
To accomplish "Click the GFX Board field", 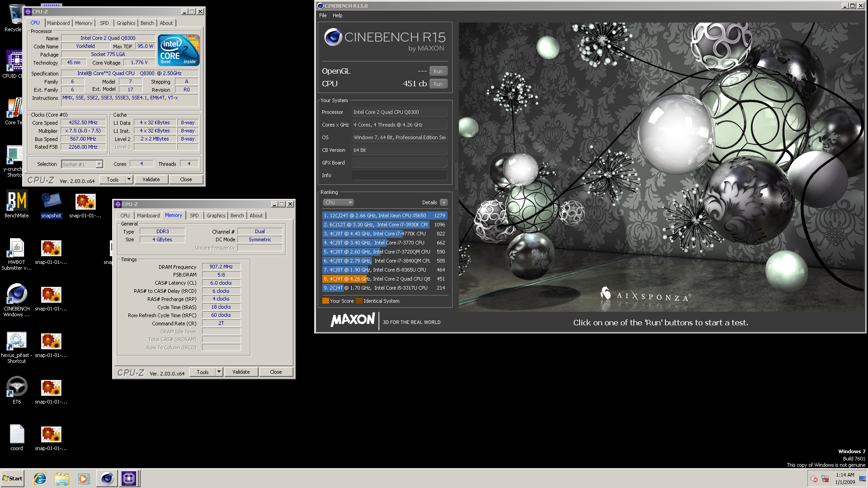I will 400,163.
